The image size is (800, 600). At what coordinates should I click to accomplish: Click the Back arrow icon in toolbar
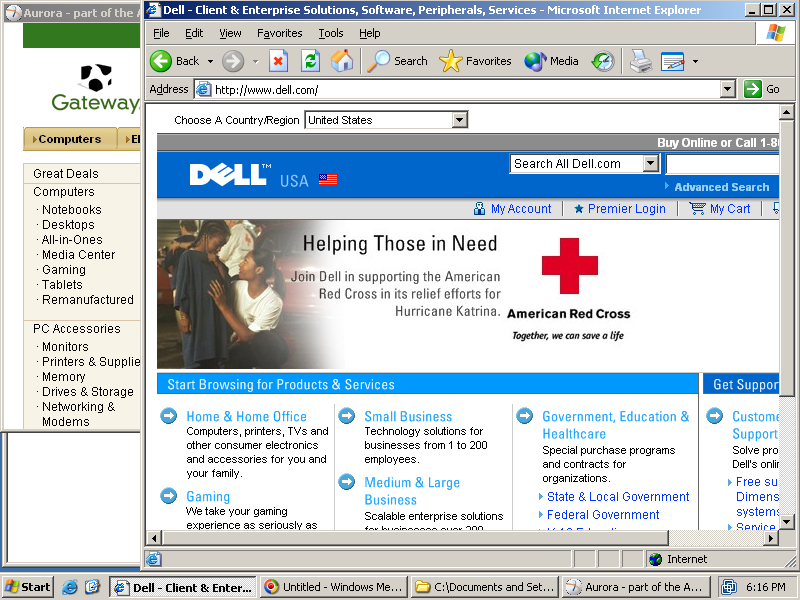coord(161,61)
